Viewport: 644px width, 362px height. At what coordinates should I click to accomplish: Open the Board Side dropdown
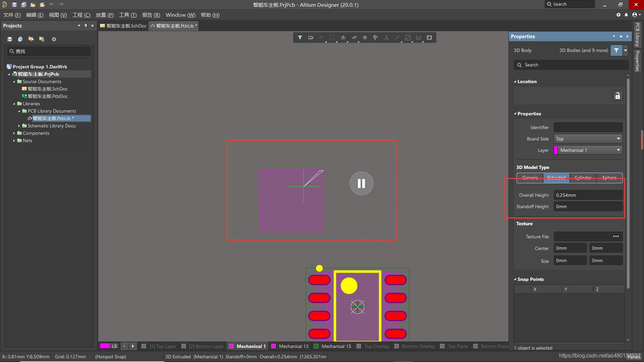coord(588,139)
